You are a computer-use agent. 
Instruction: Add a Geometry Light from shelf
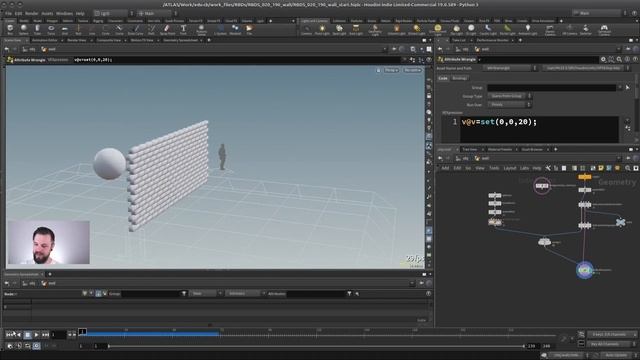(375, 30)
